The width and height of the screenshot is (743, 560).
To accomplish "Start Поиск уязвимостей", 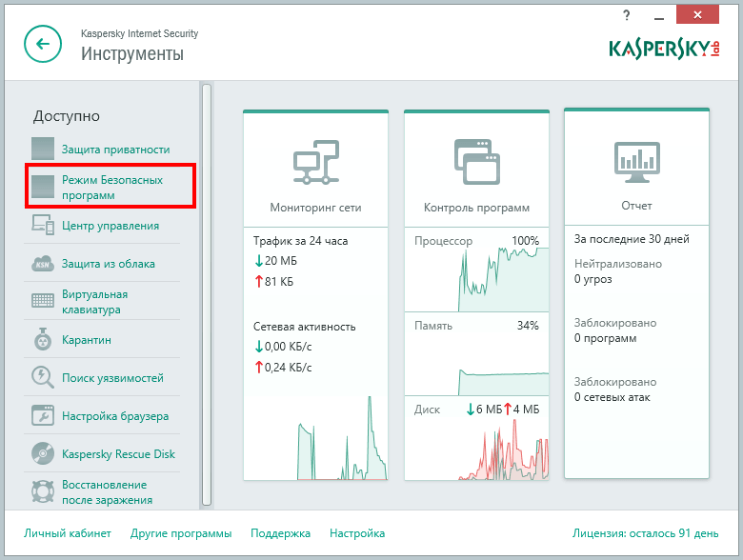I will coord(112,378).
